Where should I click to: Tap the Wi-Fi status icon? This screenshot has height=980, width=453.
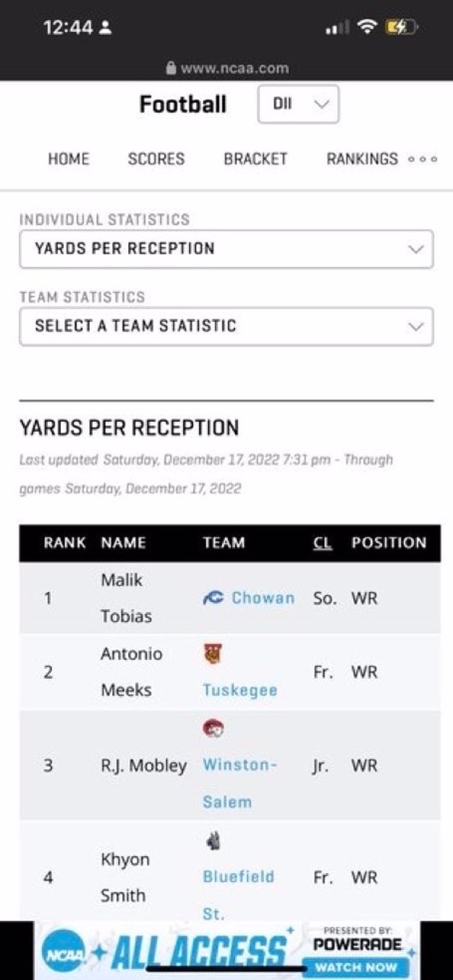(366, 28)
